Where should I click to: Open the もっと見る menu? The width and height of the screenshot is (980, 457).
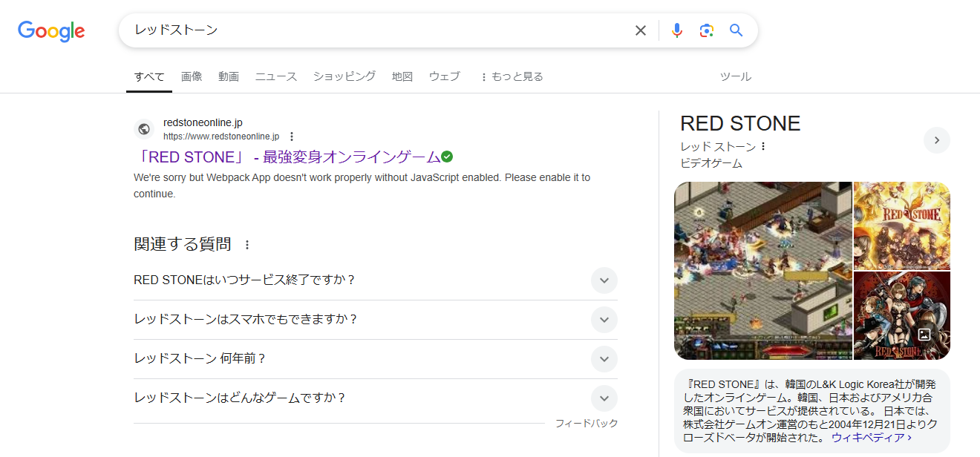[512, 76]
